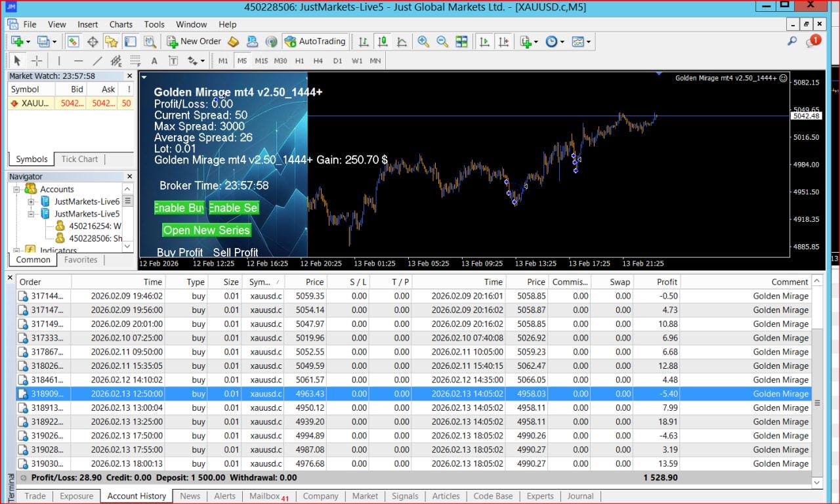
Task: Zoom out of the chart
Action: click(x=442, y=41)
